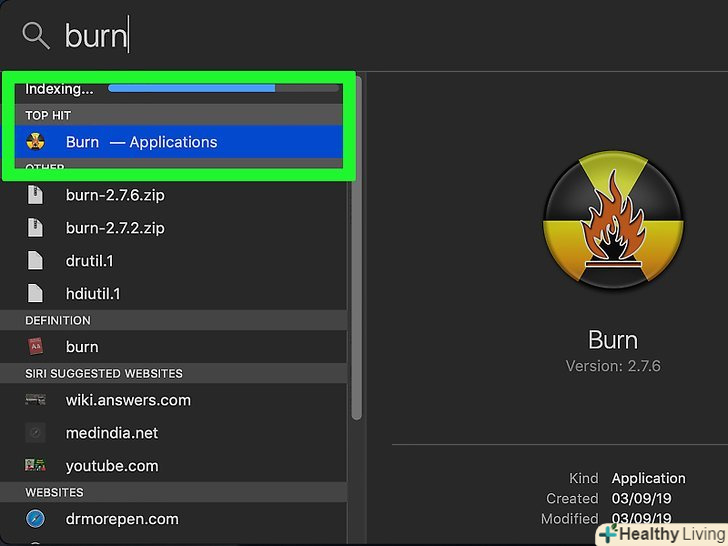Image resolution: width=728 pixels, height=546 pixels.
Task: Select the burn-2.7.6.zip result
Action: pos(173,195)
